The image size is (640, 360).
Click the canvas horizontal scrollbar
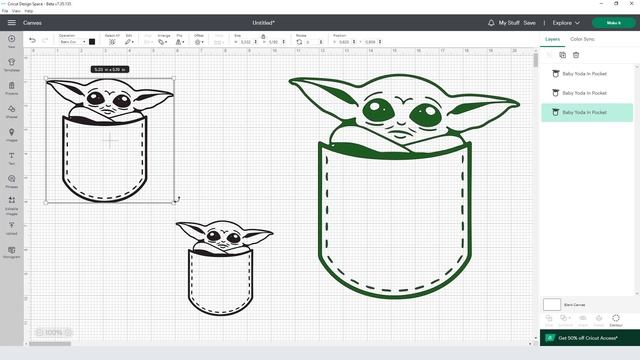click(50, 344)
